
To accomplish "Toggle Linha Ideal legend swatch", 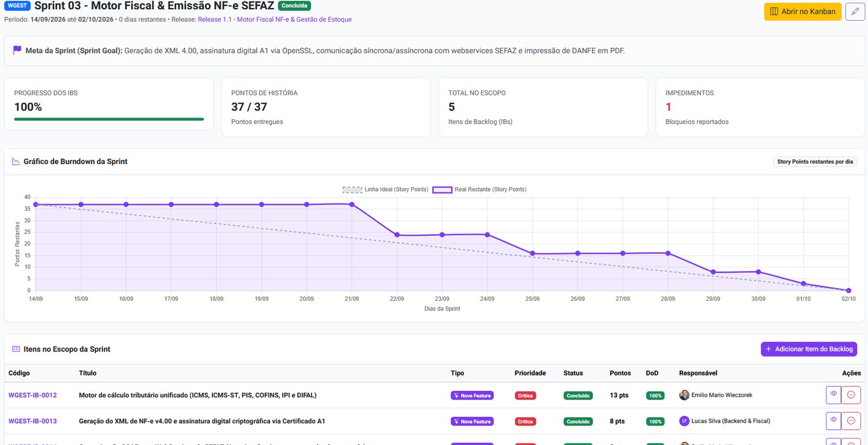I will tap(352, 190).
